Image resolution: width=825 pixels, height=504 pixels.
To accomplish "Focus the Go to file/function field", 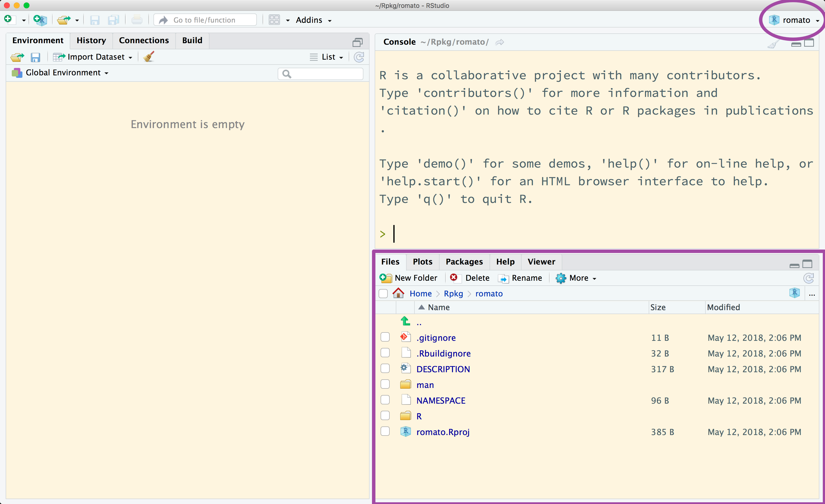I will click(x=205, y=20).
